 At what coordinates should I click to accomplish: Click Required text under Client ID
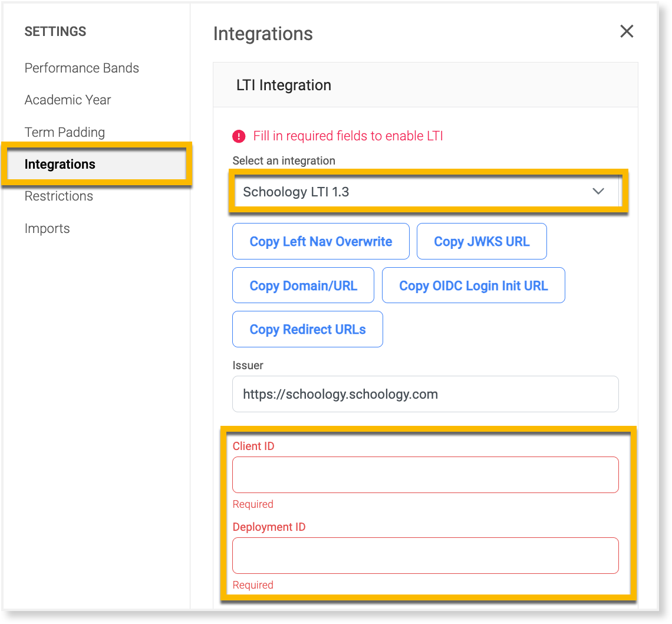coord(253,504)
